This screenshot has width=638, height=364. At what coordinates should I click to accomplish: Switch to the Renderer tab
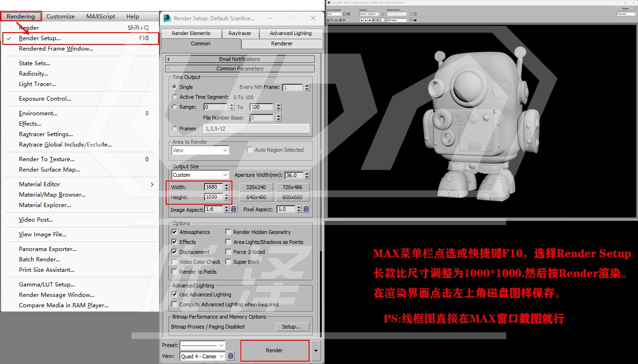pyautogui.click(x=282, y=43)
